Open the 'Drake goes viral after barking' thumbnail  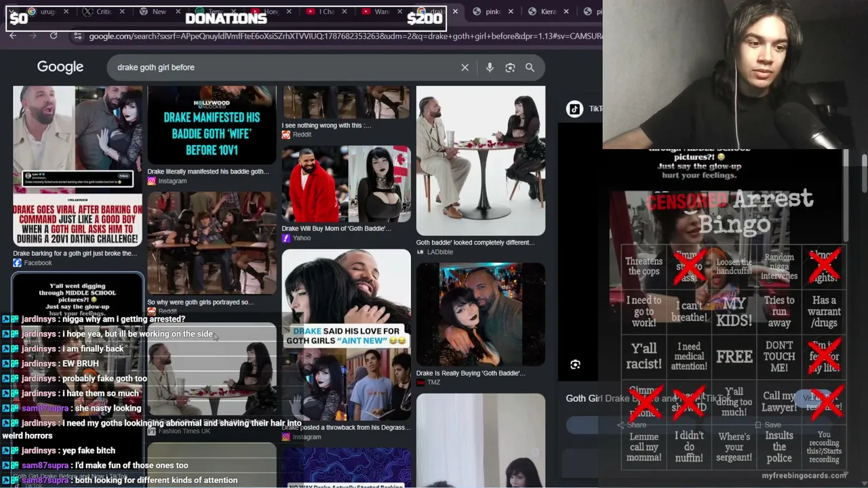[77, 167]
